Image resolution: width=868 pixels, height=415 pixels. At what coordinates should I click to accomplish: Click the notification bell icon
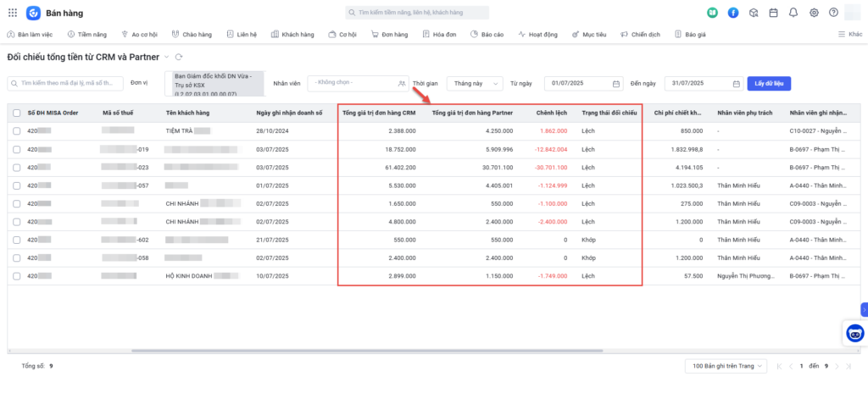coord(793,13)
